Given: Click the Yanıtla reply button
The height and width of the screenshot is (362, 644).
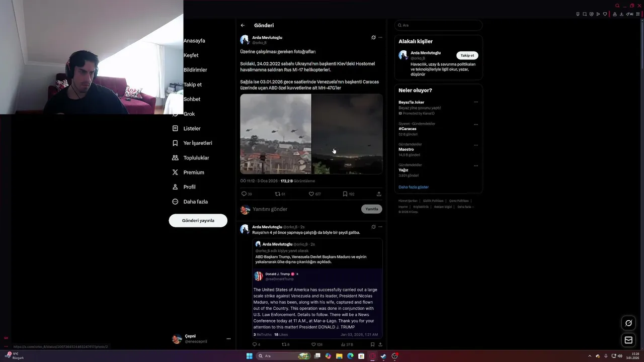Looking at the screenshot, I should (372, 209).
